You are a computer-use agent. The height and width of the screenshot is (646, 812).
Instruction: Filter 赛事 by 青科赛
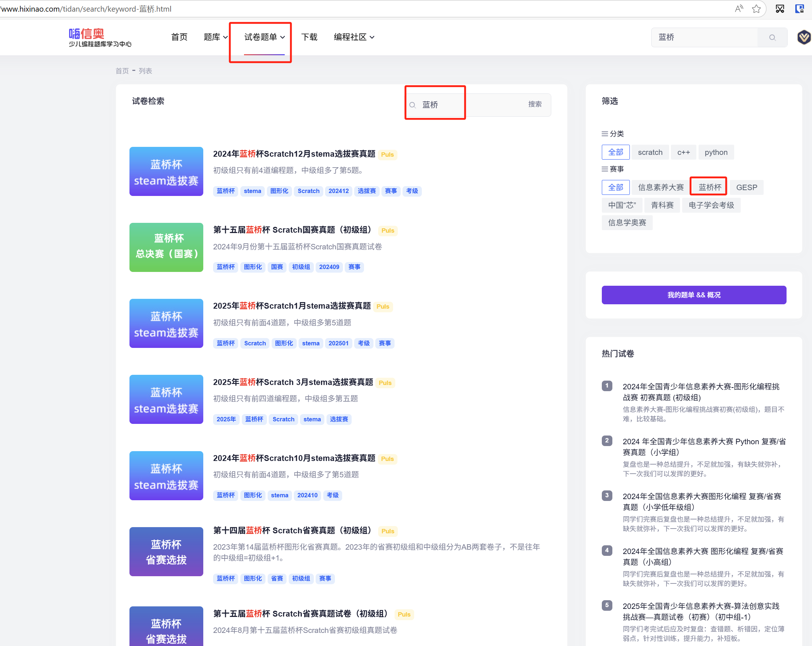click(662, 205)
